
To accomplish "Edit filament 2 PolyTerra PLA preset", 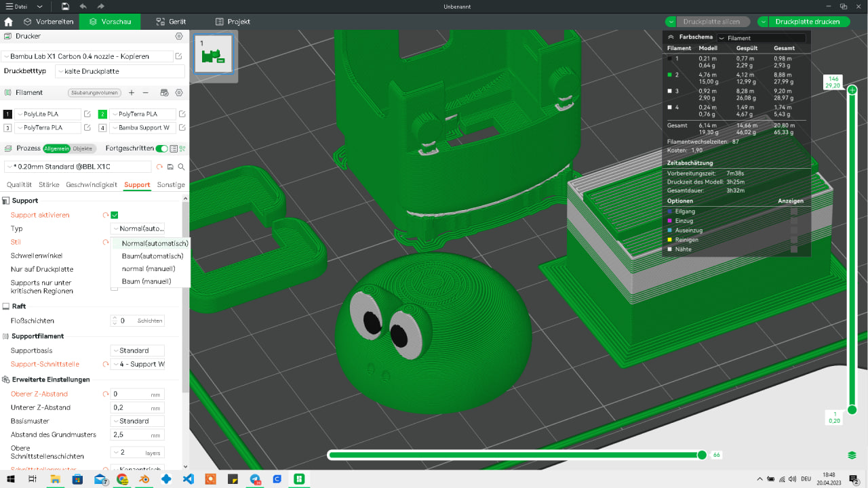I will (x=182, y=114).
